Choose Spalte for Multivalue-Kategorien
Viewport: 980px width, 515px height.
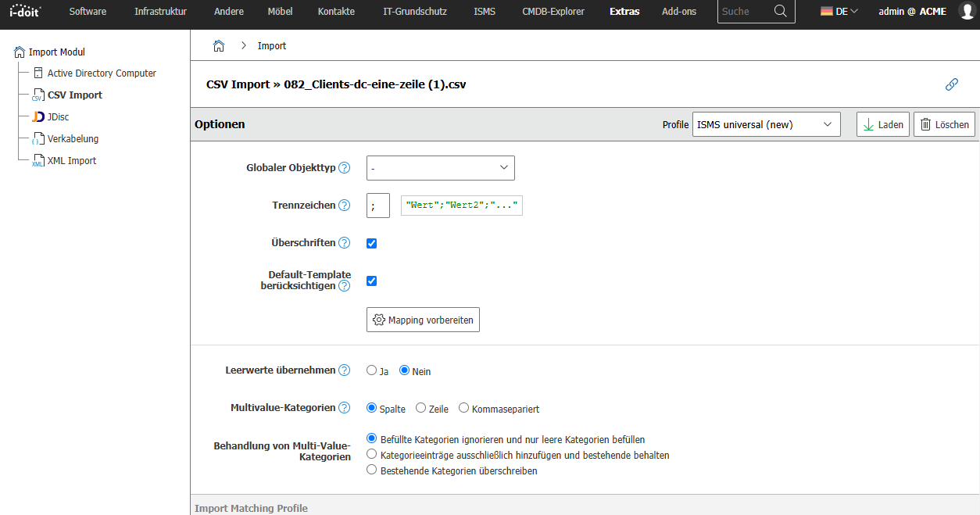coord(372,408)
